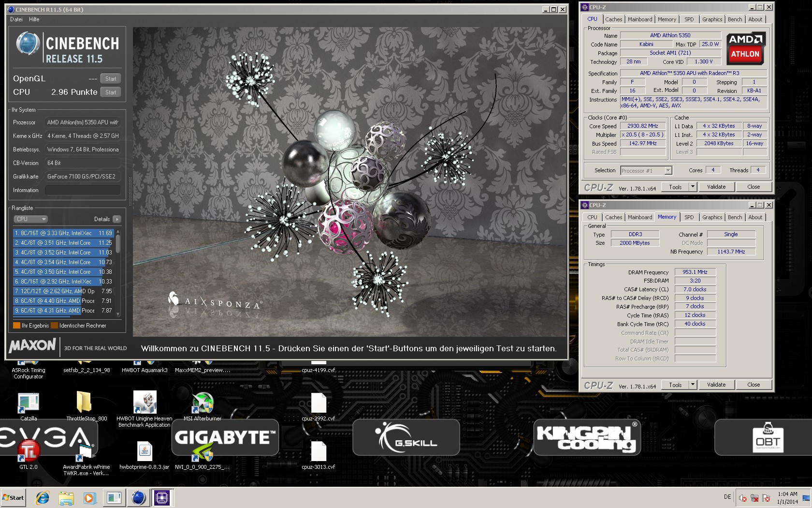This screenshot has width=812, height=508.
Task: Expand Tools dropdown arrow in upper CPU-Z
Action: (693, 187)
